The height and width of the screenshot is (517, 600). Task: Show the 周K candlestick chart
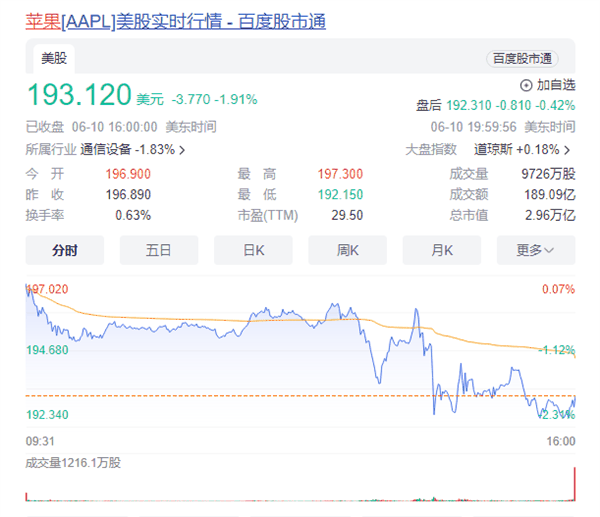click(347, 250)
